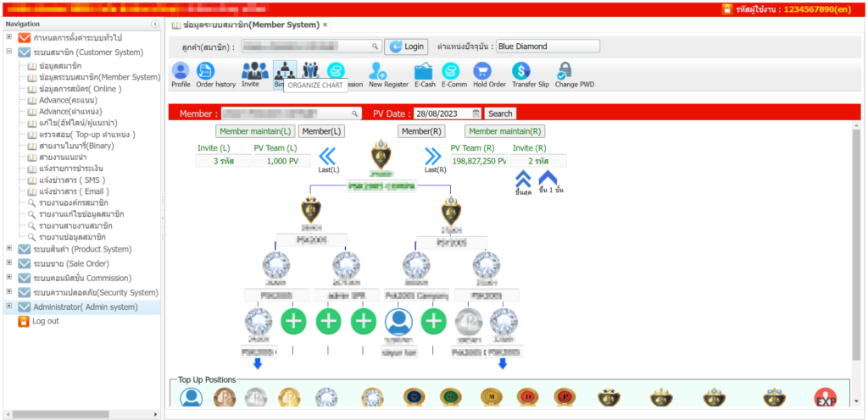
Task: Click the Login button
Action: tap(406, 47)
